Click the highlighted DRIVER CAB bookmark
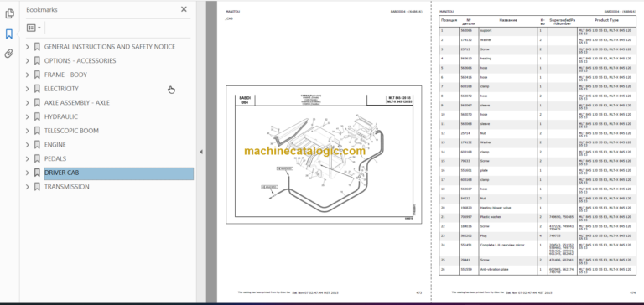The image size is (644, 305). 119,173
